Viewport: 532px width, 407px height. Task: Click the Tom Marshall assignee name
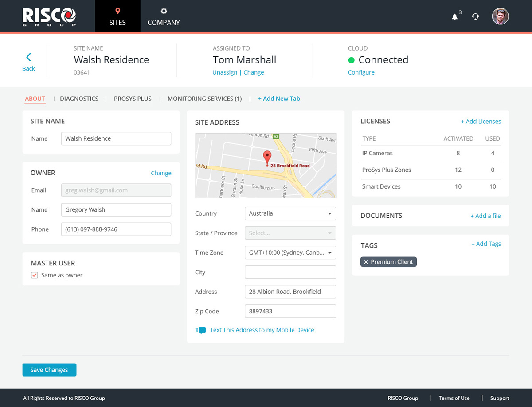click(x=244, y=60)
